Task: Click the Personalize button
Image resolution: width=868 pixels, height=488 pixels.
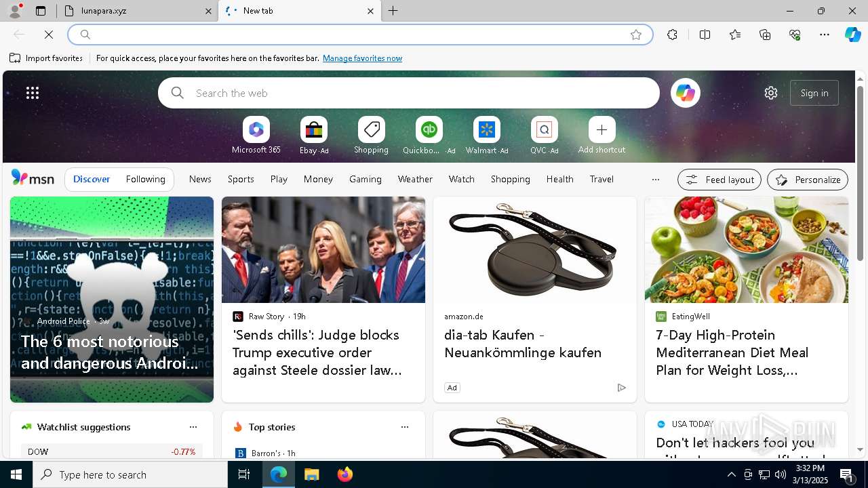Action: point(808,180)
